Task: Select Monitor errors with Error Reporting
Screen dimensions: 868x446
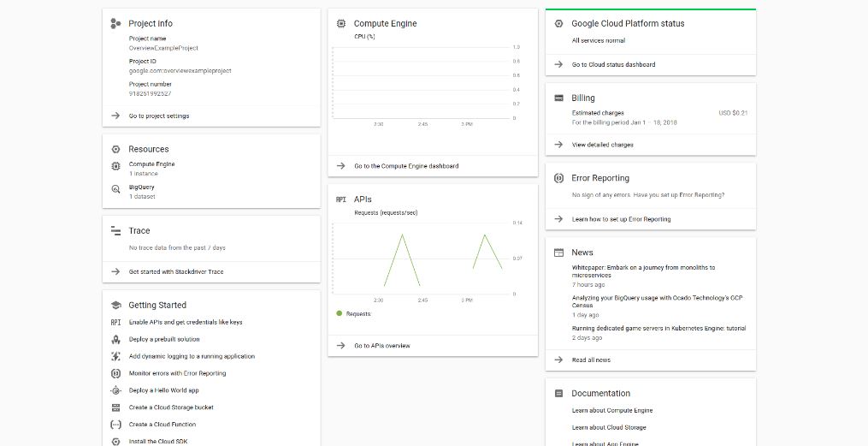Action: pos(177,373)
